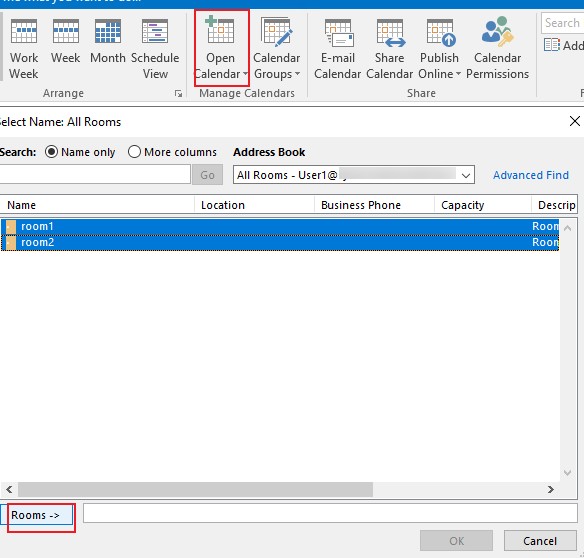Viewport: 584px width, 558px height.
Task: Click vertical scrollbar up arrow
Action: tap(568, 228)
